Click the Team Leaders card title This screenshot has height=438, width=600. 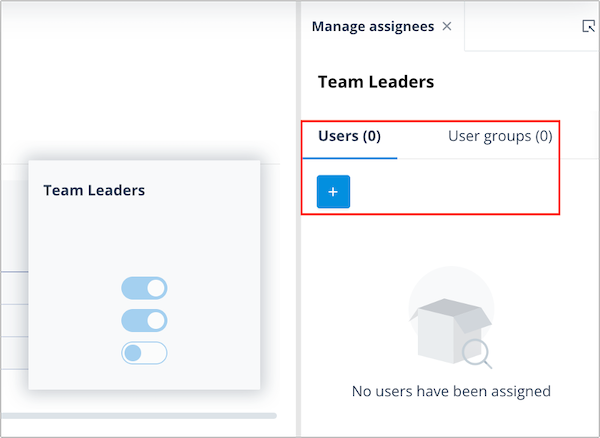coord(94,190)
